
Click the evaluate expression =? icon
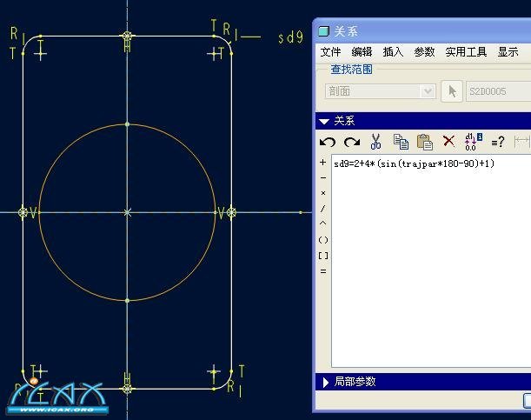pyautogui.click(x=498, y=142)
